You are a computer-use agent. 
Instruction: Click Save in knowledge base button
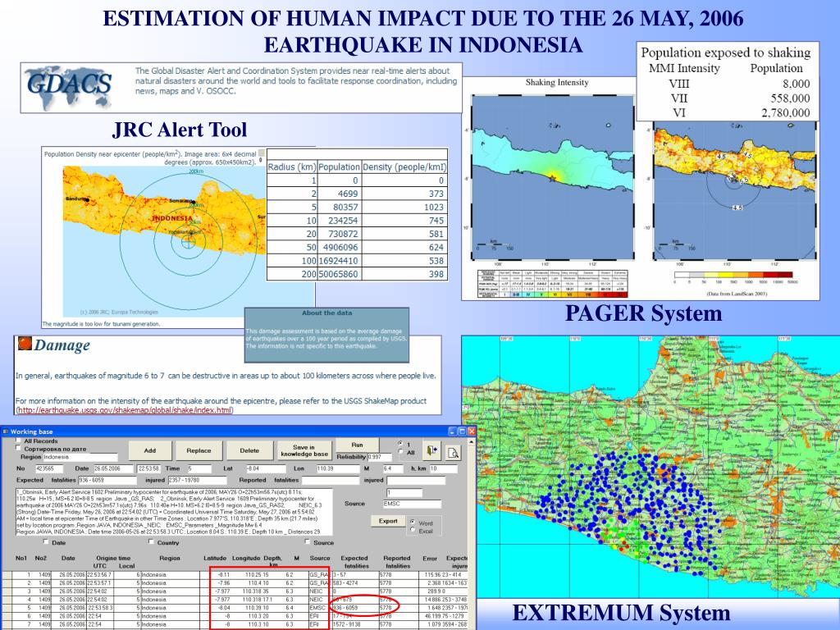(304, 450)
